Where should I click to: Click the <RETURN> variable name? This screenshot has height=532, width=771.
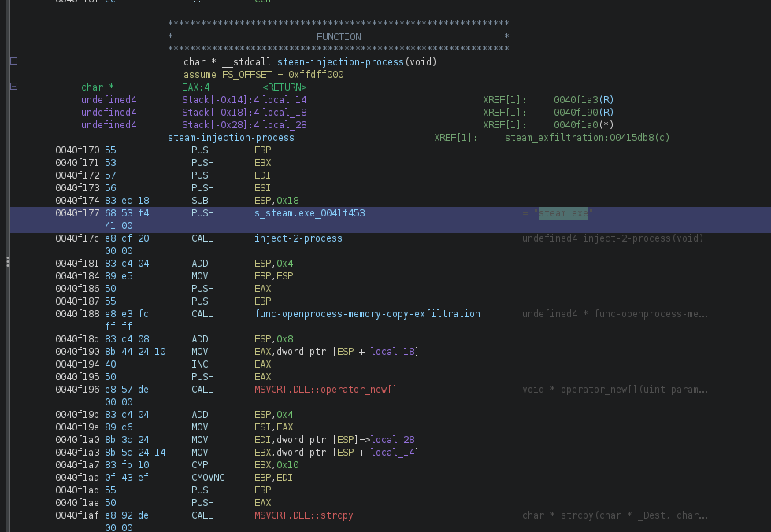tap(285, 87)
